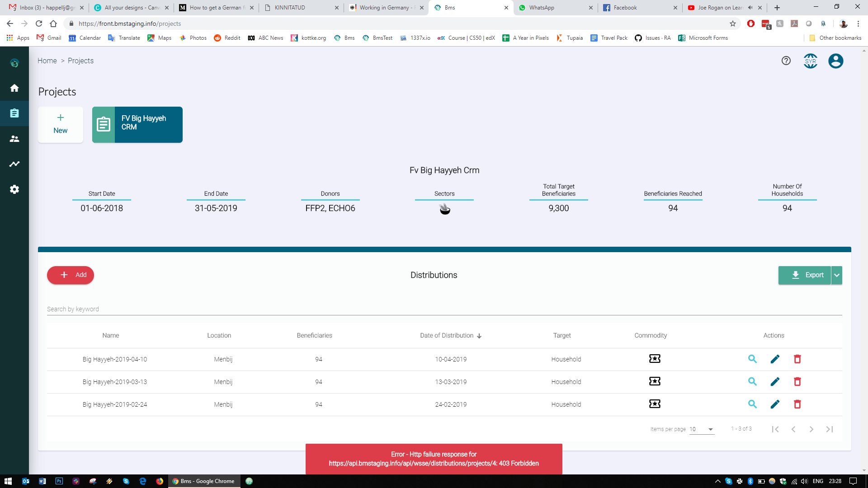
Task: Toggle the Date of Distribution sort arrow
Action: (479, 336)
